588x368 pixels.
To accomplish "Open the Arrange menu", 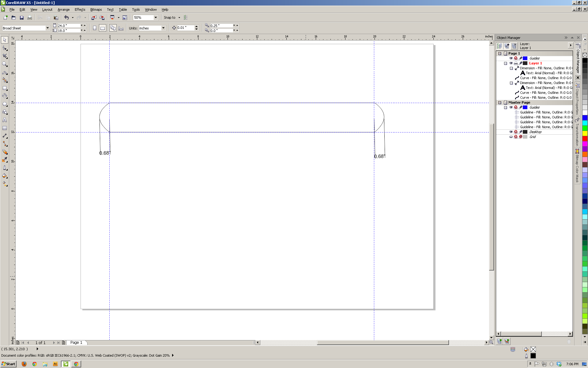I will tap(63, 10).
